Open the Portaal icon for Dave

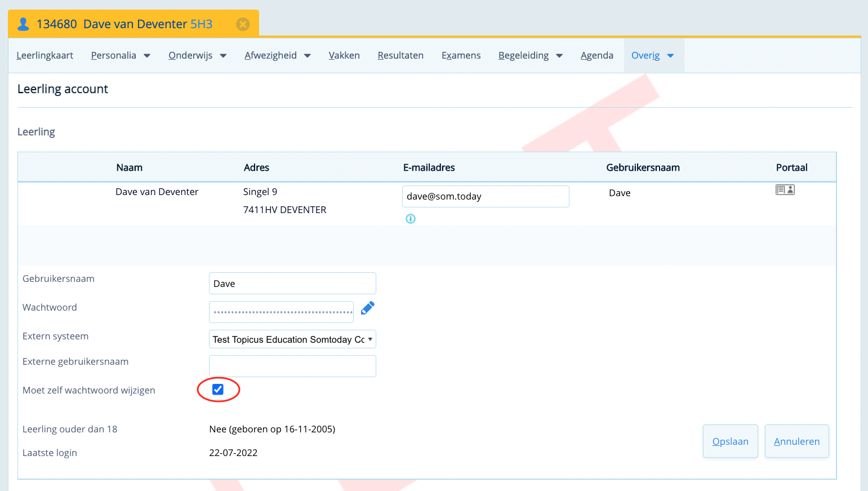(x=785, y=190)
